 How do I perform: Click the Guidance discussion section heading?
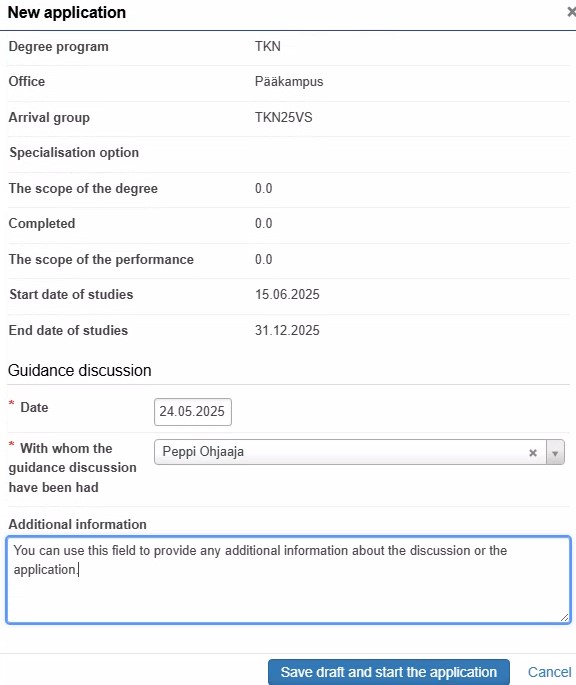pyautogui.click(x=80, y=370)
